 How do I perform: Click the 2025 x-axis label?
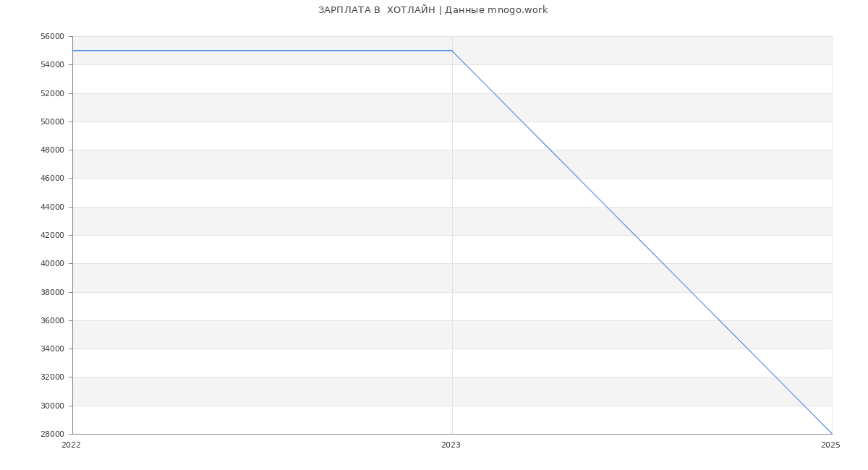coord(830,445)
